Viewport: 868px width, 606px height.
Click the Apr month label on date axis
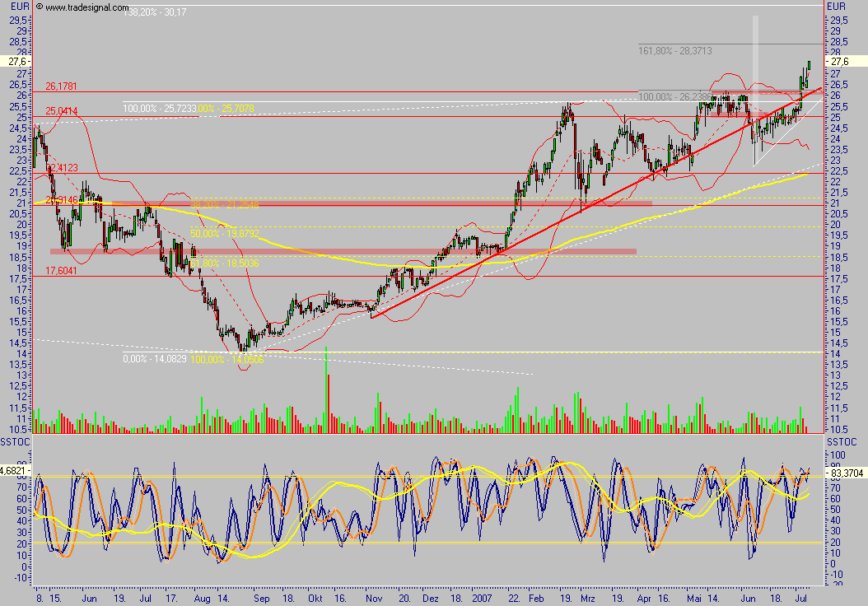pos(644,599)
